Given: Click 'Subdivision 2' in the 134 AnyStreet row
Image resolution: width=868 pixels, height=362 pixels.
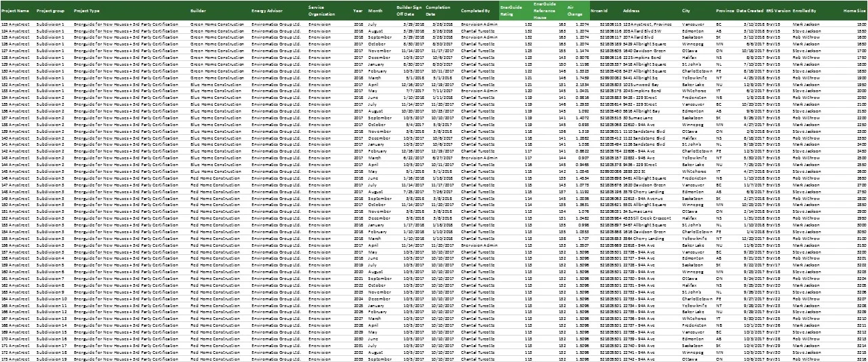Looking at the screenshot, I should pyautogui.click(x=51, y=98).
